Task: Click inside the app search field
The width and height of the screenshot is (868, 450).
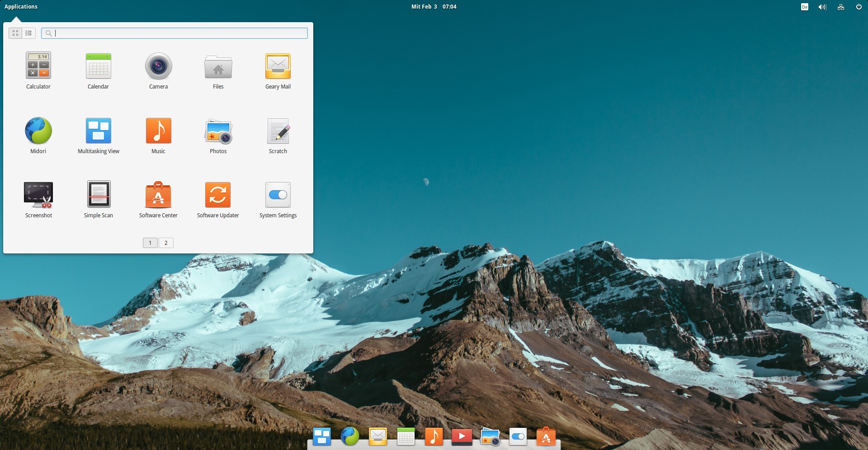Action: (175, 33)
